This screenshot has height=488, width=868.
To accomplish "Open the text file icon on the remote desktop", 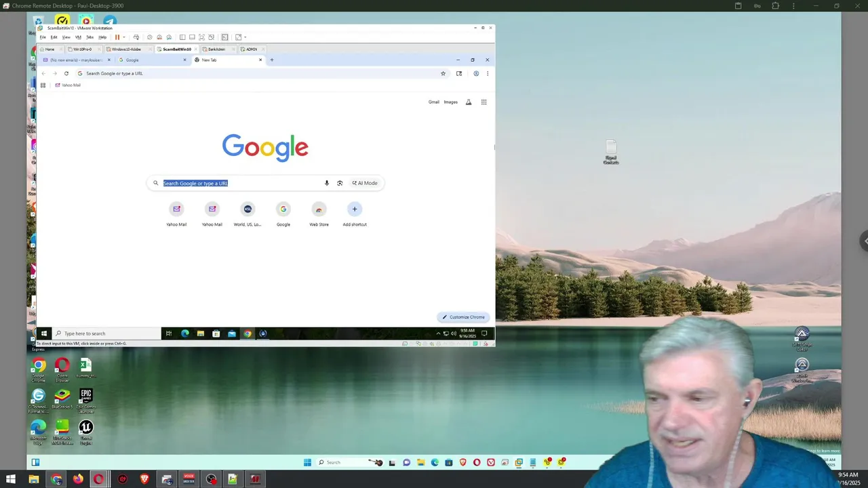I will coord(611,152).
